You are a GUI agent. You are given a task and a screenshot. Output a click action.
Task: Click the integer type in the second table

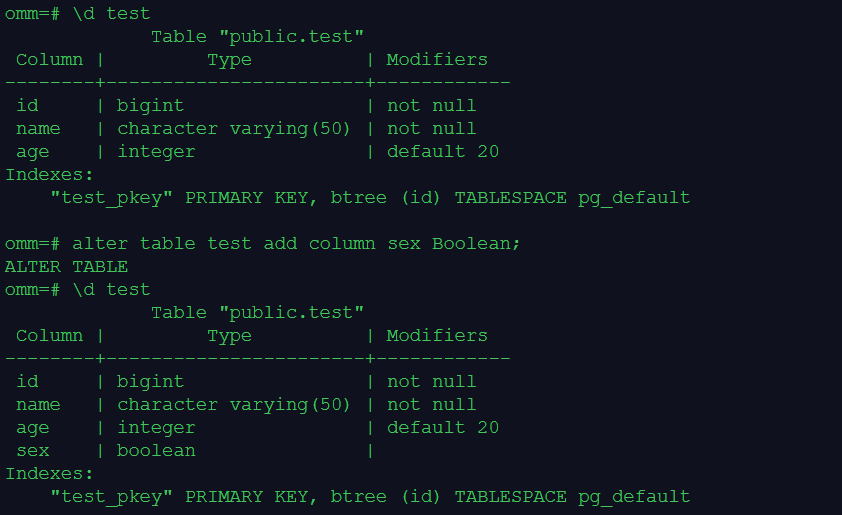pos(156,427)
